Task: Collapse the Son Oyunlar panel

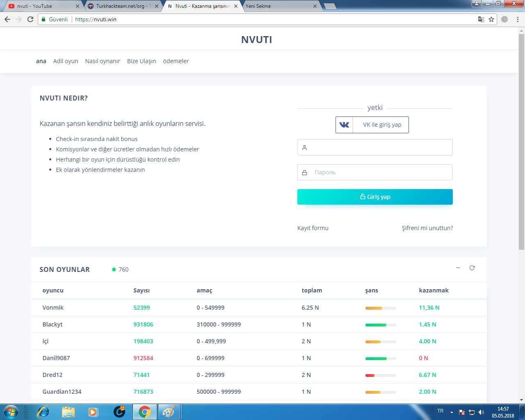Action: [x=458, y=268]
